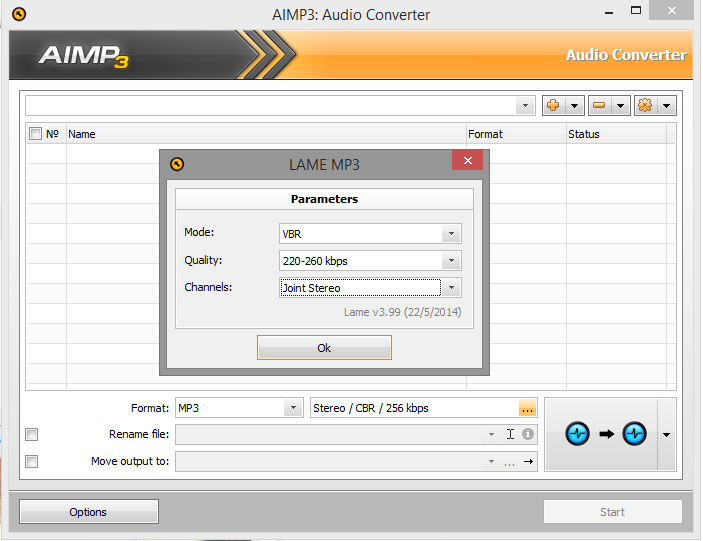This screenshot has width=703, height=541.
Task: Click the AIMP3 title bar app icon
Action: point(19,14)
